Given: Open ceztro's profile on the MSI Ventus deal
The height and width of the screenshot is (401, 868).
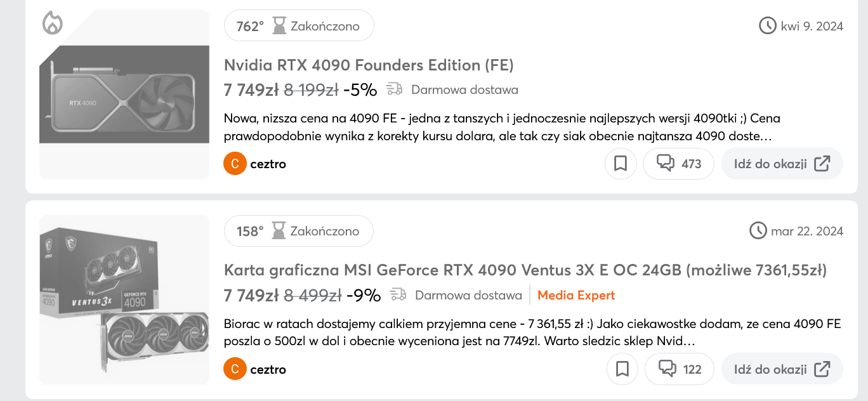Looking at the screenshot, I should point(268,370).
